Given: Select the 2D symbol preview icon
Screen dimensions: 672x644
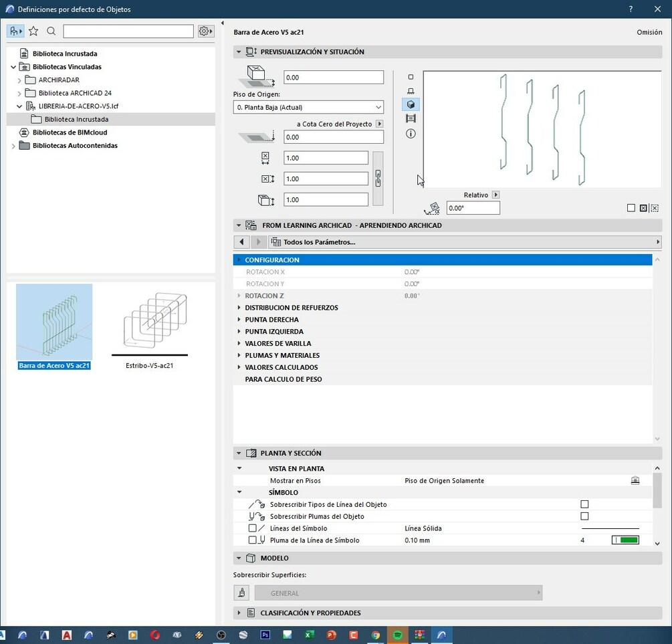Looking at the screenshot, I should 411,77.
